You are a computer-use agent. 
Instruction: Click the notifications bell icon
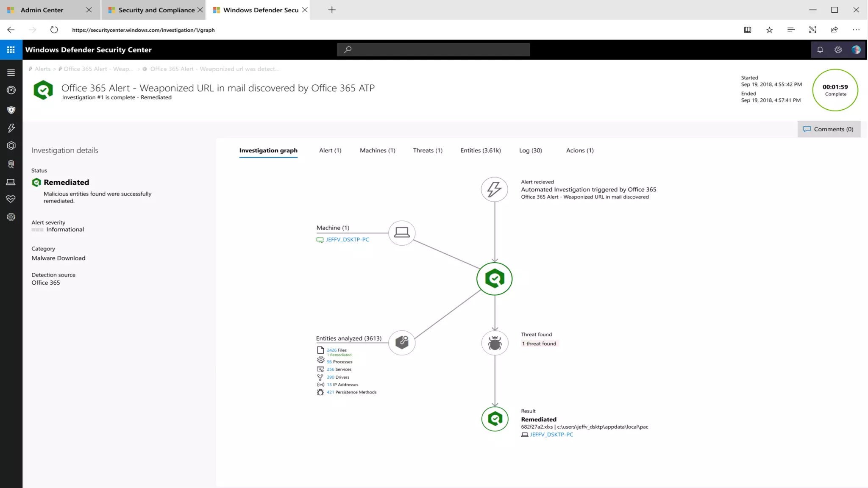pyautogui.click(x=820, y=50)
